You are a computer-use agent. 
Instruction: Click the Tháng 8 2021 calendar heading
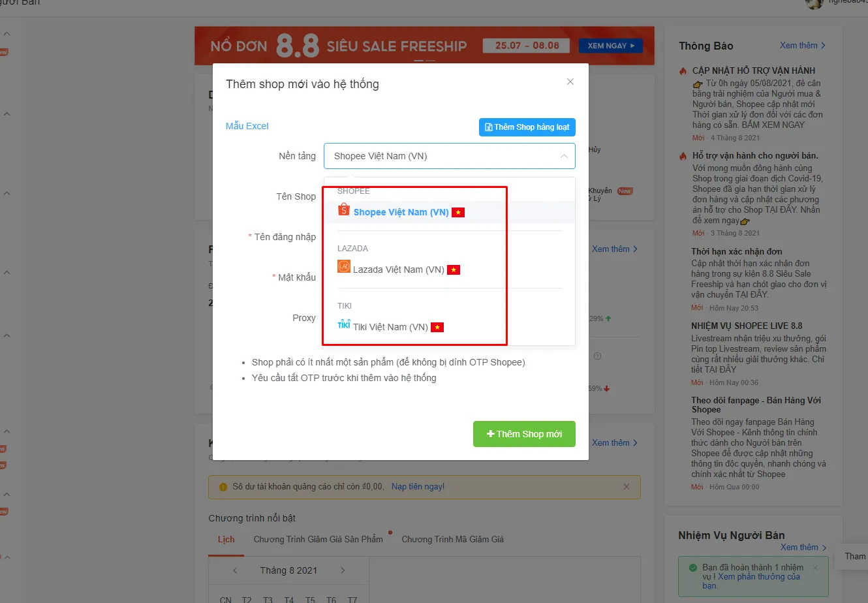coord(288,570)
